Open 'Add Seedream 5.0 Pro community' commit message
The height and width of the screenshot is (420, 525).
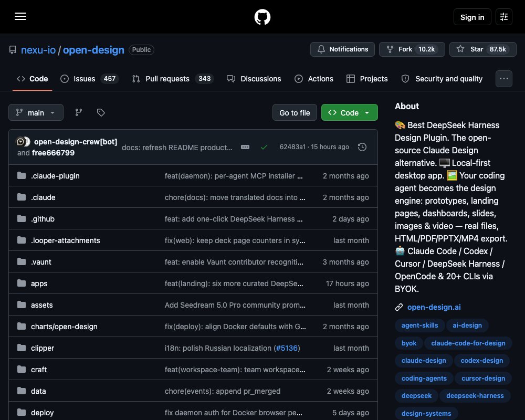click(235, 305)
